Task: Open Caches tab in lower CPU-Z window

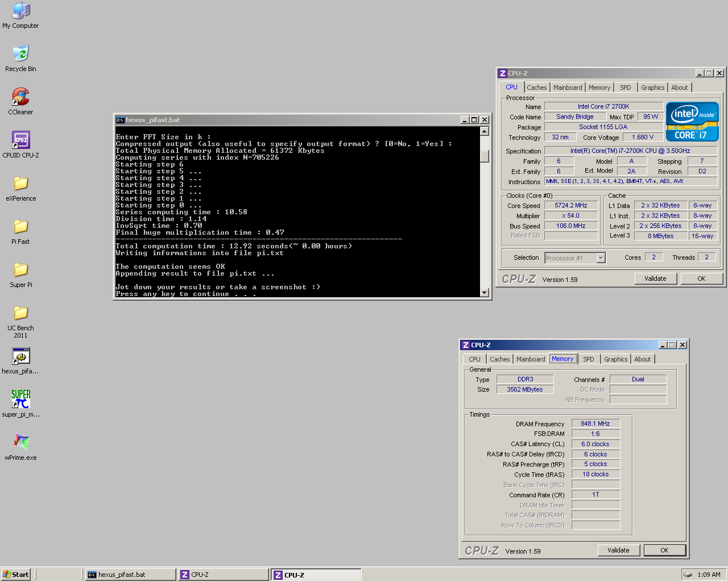Action: (x=499, y=359)
